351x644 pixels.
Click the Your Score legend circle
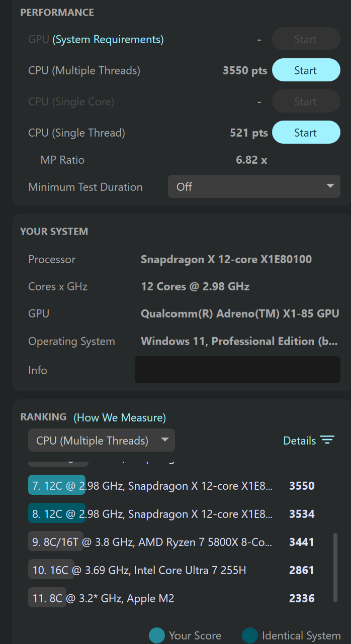coord(157,635)
